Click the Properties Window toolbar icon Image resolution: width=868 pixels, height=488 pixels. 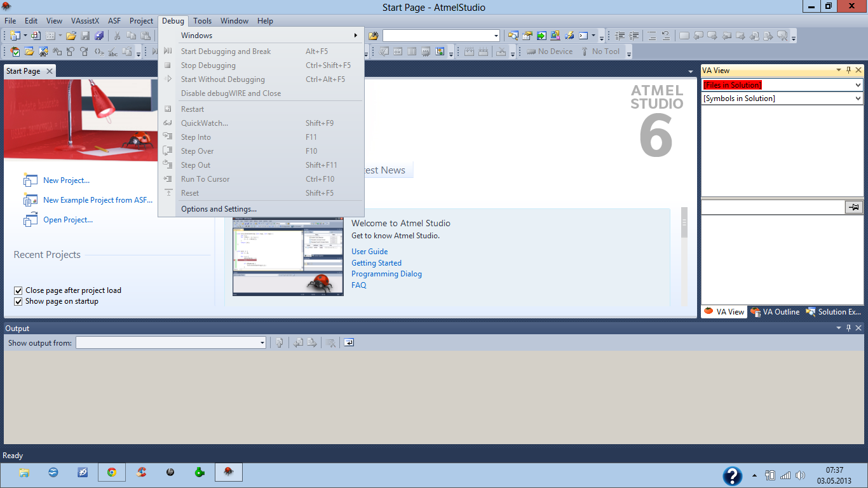(x=527, y=36)
